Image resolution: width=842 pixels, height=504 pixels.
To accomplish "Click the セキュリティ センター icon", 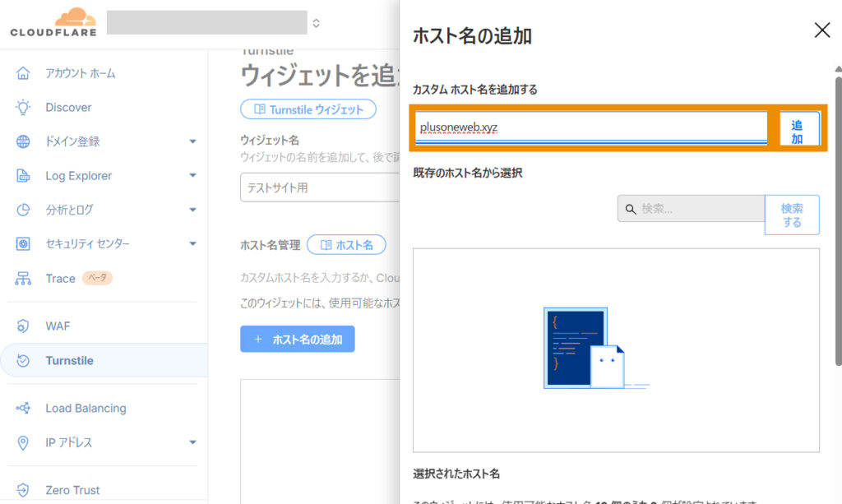I will coord(23,244).
